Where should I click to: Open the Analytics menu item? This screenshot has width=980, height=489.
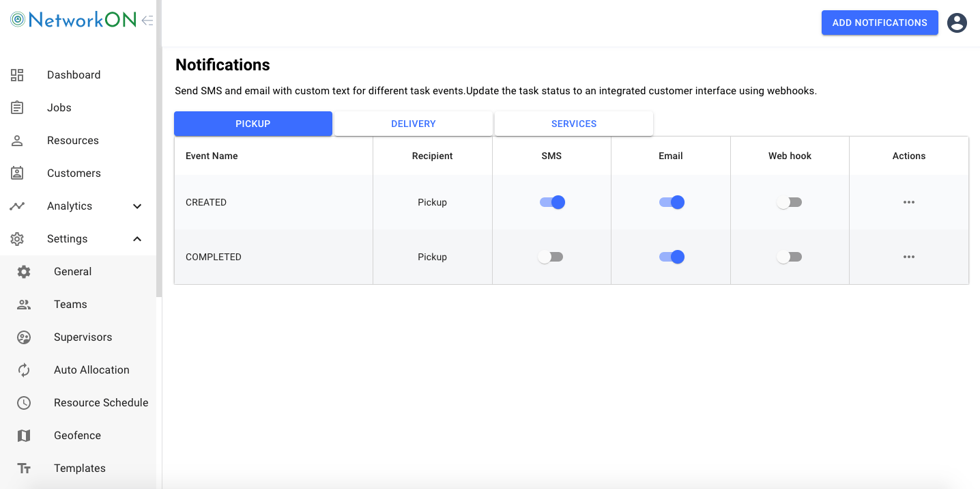70,206
